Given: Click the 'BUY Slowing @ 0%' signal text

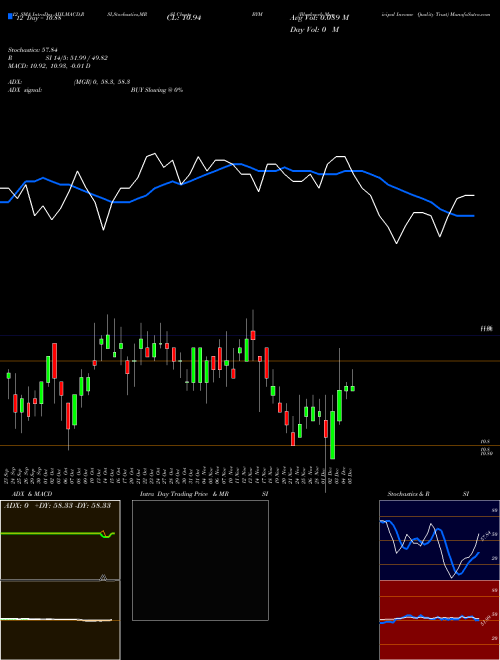Looking at the screenshot, I should (x=157, y=90).
